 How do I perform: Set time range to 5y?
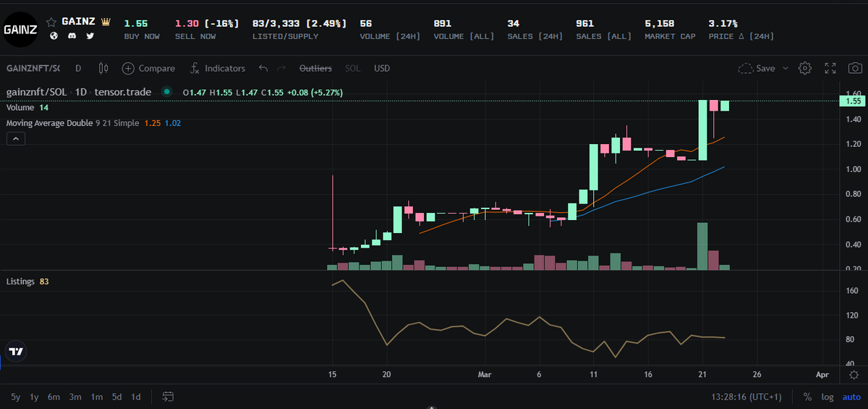tap(15, 397)
